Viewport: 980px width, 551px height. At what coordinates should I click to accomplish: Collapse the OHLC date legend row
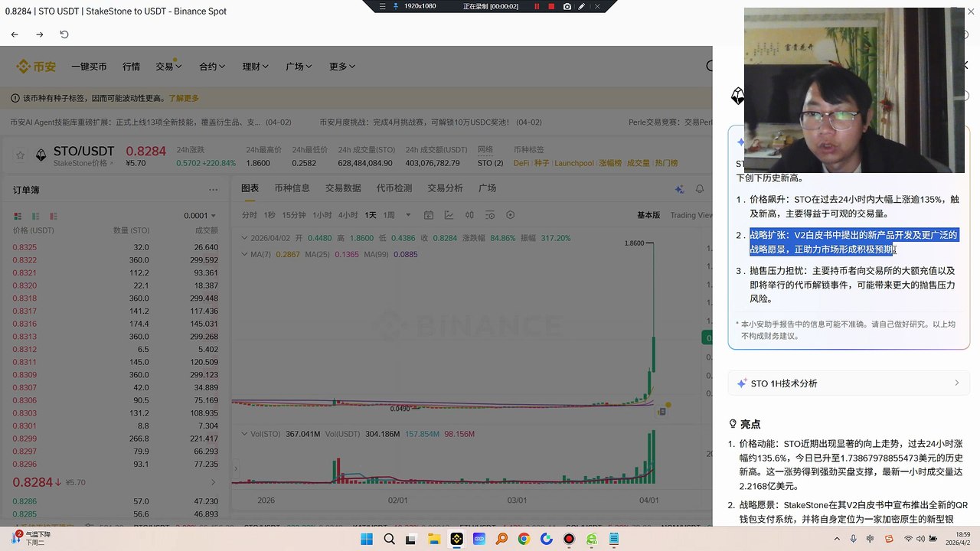245,238
